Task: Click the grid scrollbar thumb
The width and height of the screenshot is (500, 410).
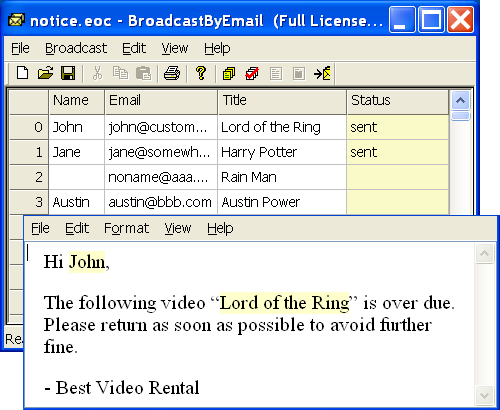Action: point(460,116)
